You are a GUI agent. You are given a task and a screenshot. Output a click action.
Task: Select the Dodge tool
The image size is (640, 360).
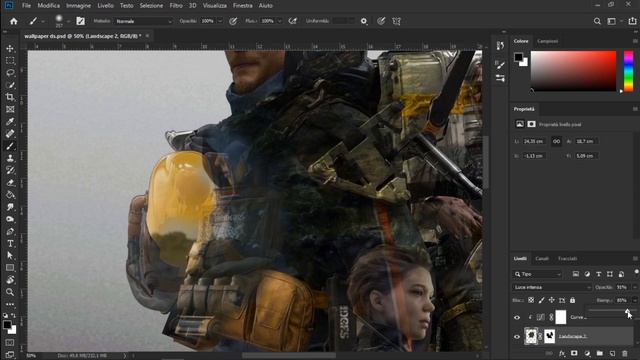[x=10, y=219]
